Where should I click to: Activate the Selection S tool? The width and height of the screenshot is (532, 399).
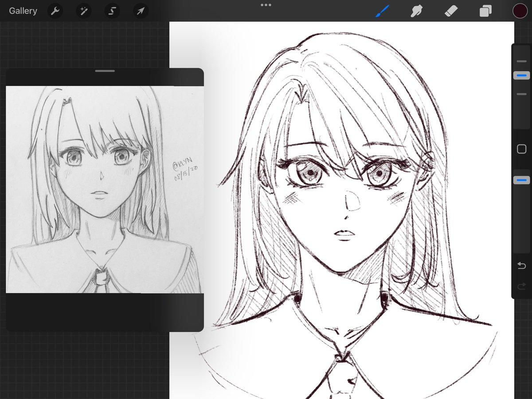112,11
